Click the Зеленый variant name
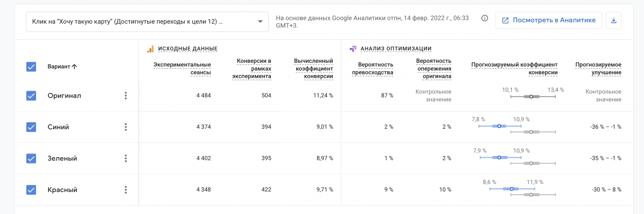This screenshot has height=214, width=644. pos(62,158)
